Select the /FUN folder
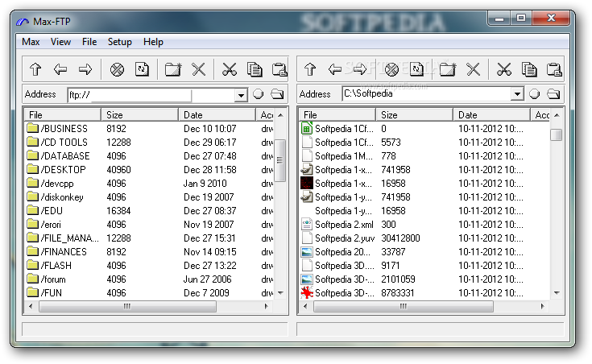The height and width of the screenshot is (364, 592). (45, 293)
